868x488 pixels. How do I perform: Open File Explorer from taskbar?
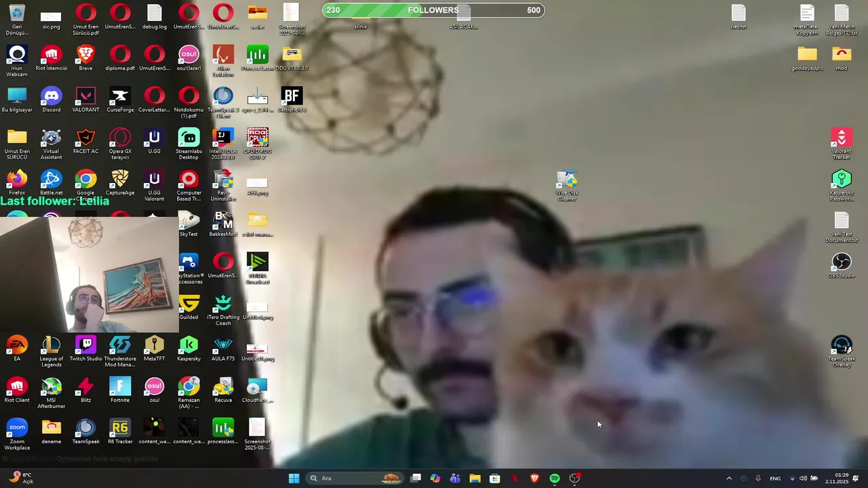point(475,479)
